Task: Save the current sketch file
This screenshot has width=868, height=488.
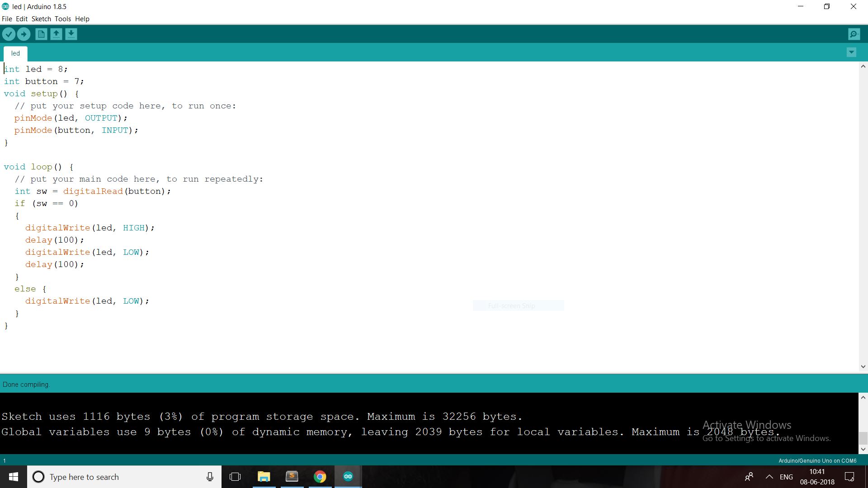Action: (x=71, y=34)
